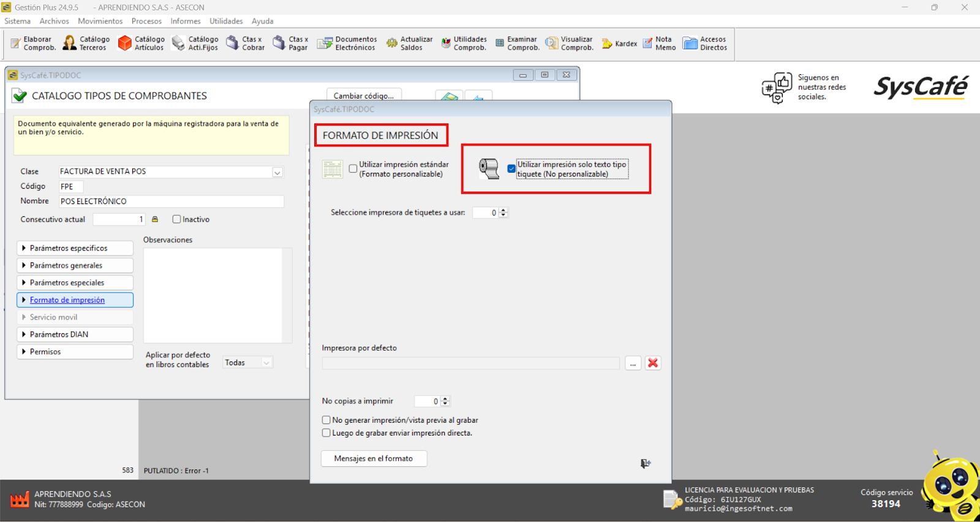Enable Utilizar impresión estándar checkbox

coord(353,168)
